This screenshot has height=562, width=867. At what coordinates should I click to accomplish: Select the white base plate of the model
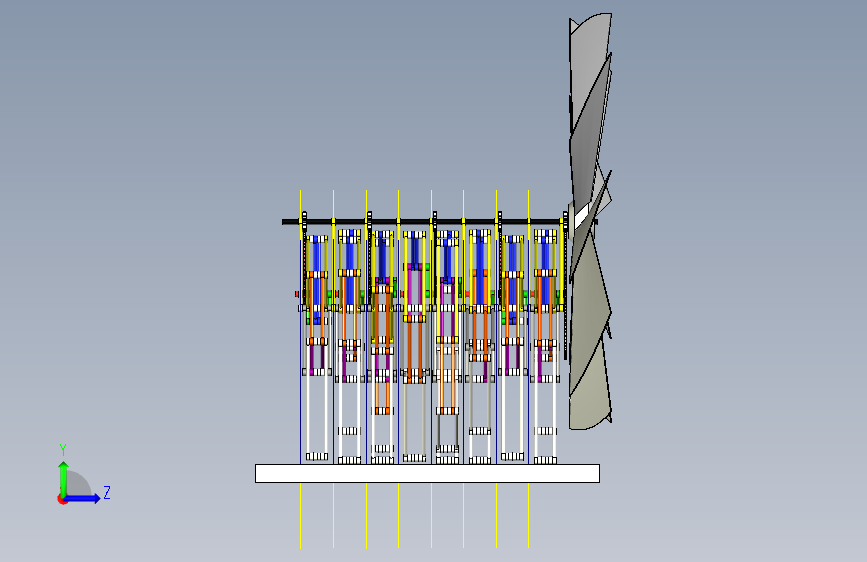pos(427,473)
